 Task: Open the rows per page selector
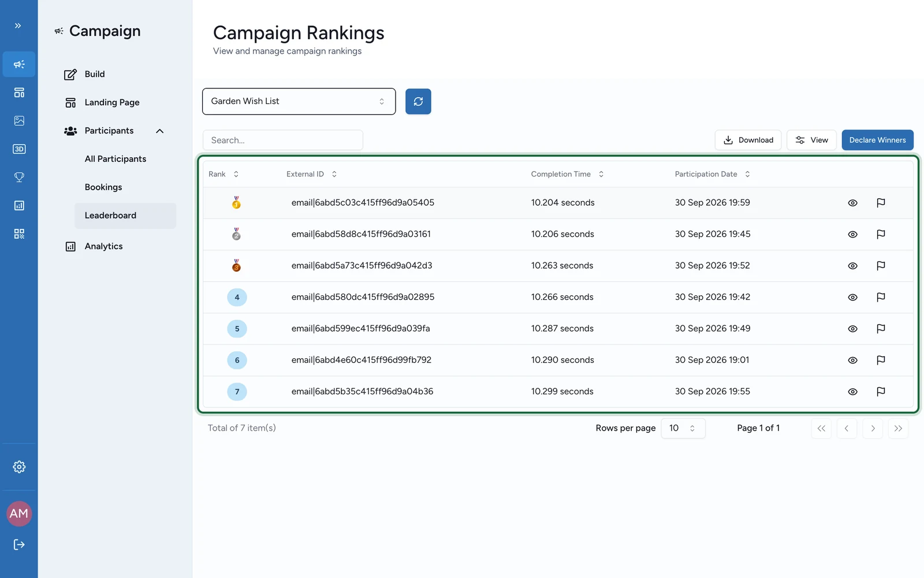683,428
